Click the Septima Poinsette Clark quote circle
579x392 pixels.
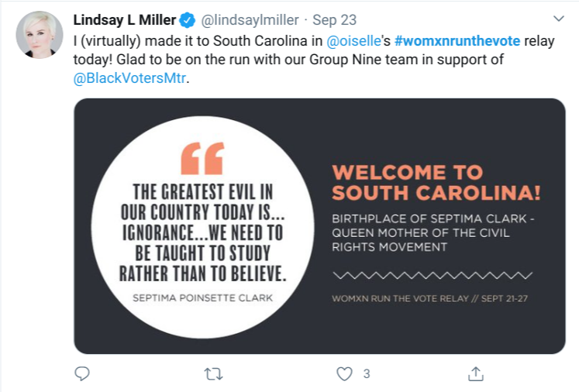[x=203, y=227]
